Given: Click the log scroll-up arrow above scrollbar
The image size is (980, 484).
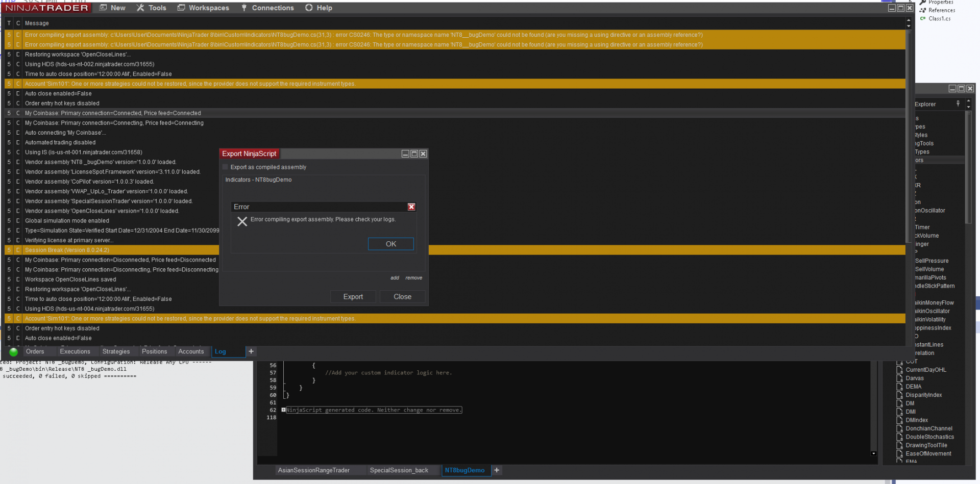Looking at the screenshot, I should click(909, 20).
